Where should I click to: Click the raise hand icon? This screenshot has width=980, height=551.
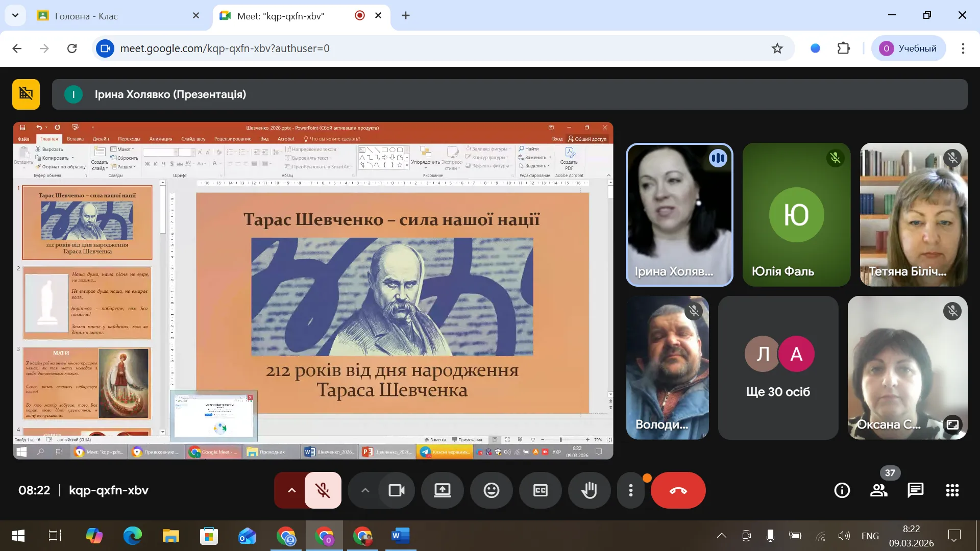pos(589,490)
